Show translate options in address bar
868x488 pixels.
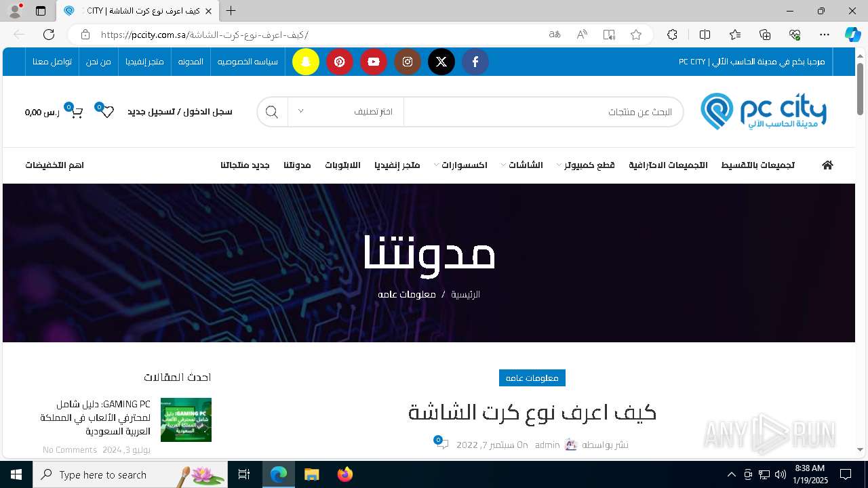click(555, 35)
